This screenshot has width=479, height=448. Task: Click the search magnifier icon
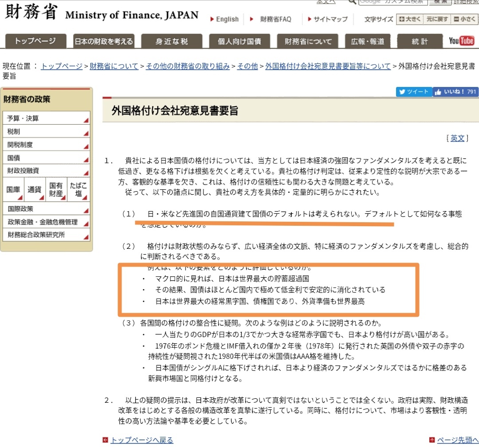point(352,2)
